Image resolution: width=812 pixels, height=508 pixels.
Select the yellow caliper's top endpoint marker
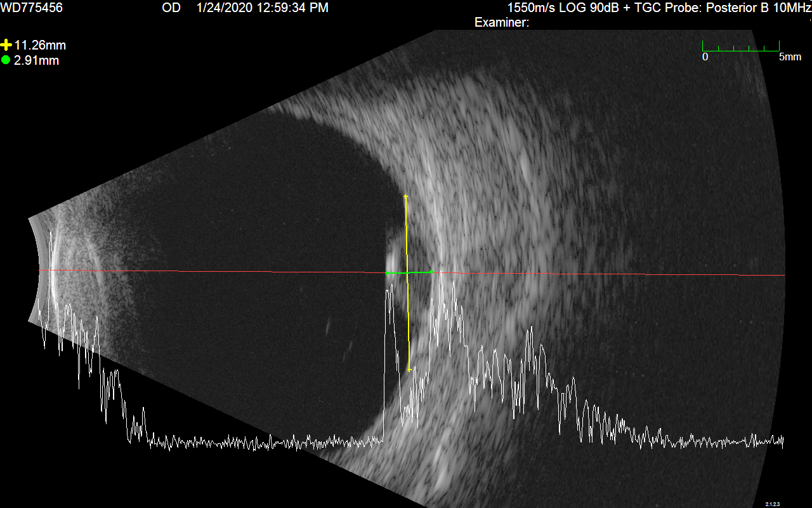pyautogui.click(x=406, y=197)
